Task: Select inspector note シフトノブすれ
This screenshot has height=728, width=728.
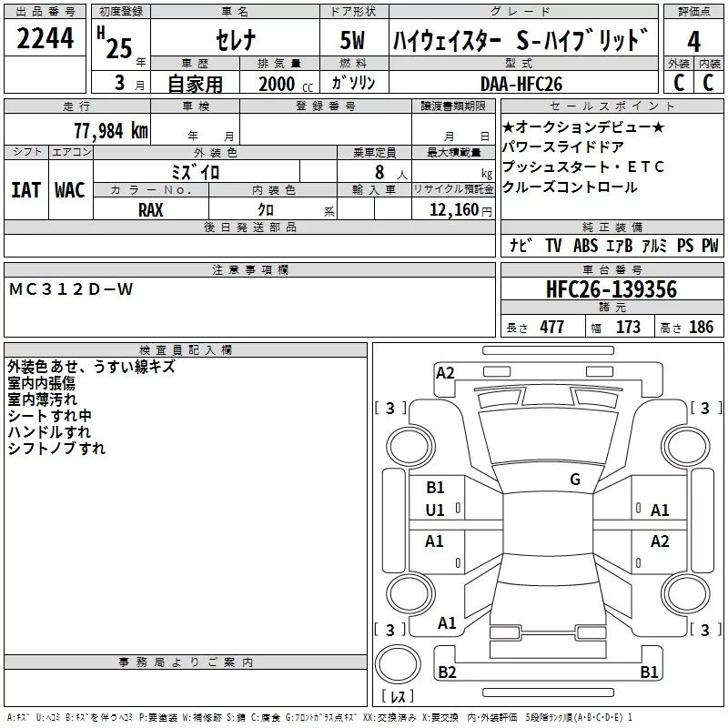Action: pyautogui.click(x=56, y=448)
